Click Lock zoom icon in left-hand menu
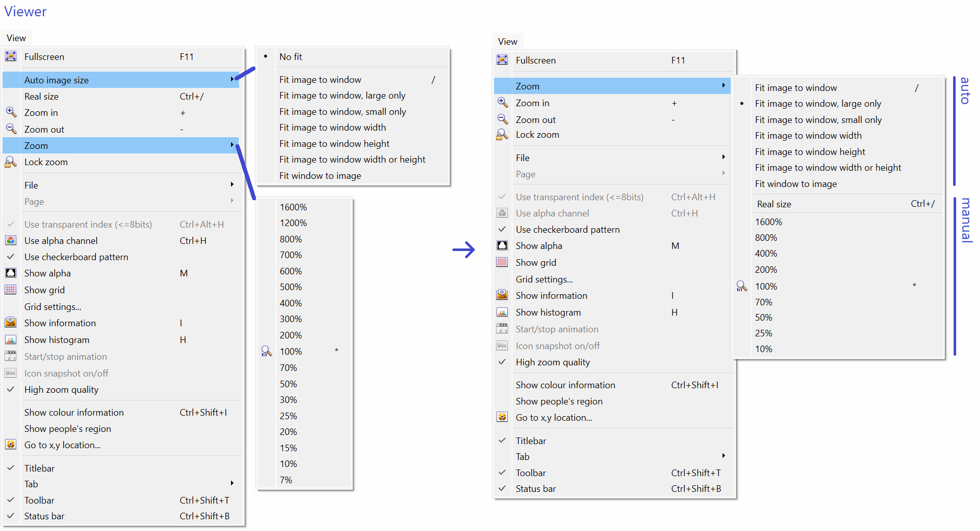The width and height of the screenshot is (980, 531). [x=11, y=162]
